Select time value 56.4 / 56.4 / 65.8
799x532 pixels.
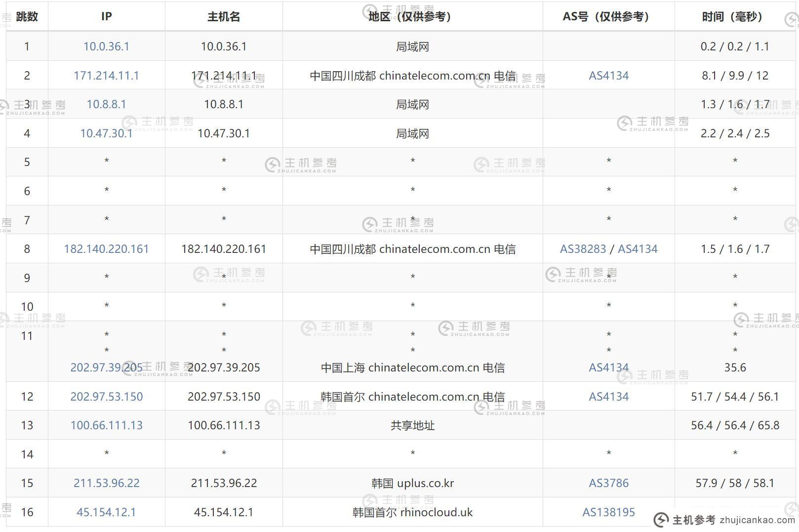click(735, 425)
